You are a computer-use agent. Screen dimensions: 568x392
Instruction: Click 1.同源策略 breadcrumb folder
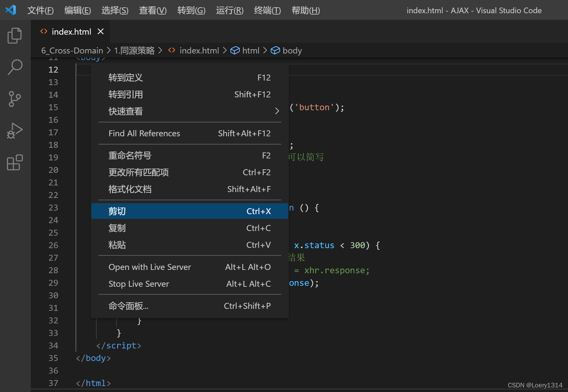point(134,50)
